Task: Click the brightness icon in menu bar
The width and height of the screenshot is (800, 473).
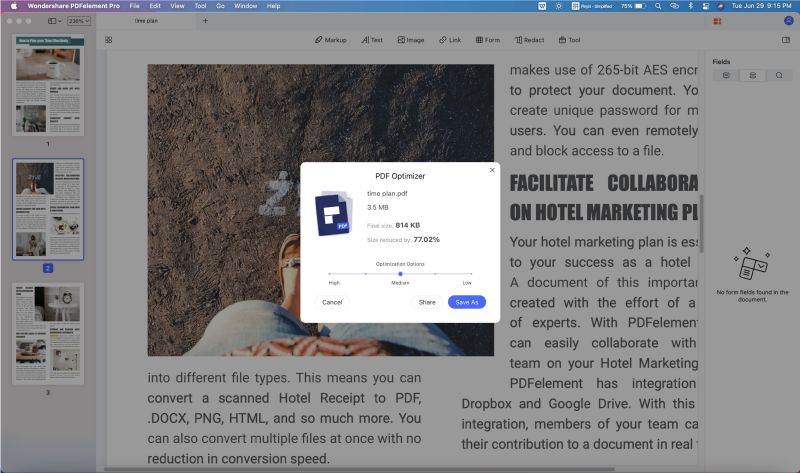Action: pyautogui.click(x=559, y=6)
